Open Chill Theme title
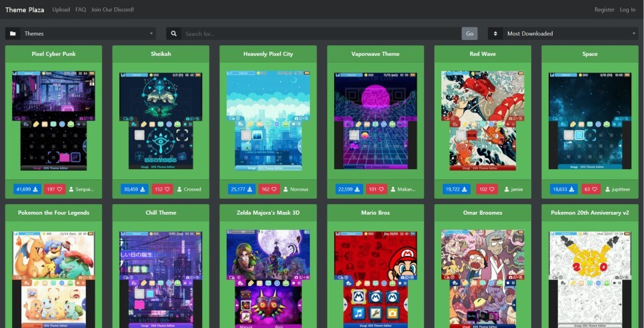The width and height of the screenshot is (644, 328). pos(161,213)
